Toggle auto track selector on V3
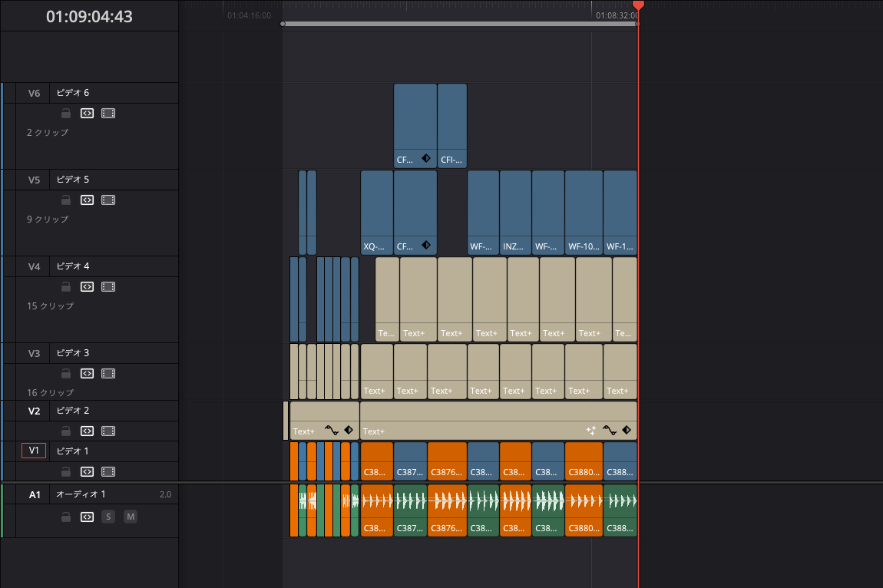The height and width of the screenshot is (588, 883). coord(87,373)
